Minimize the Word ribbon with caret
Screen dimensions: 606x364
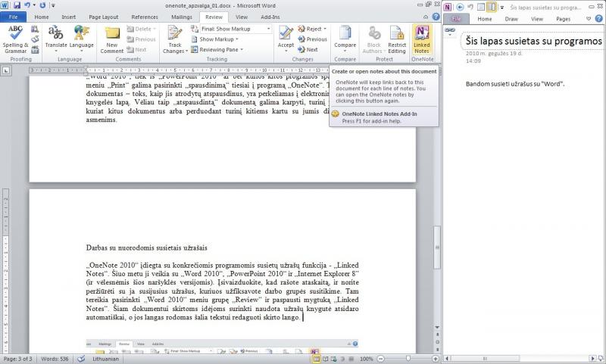[426, 17]
